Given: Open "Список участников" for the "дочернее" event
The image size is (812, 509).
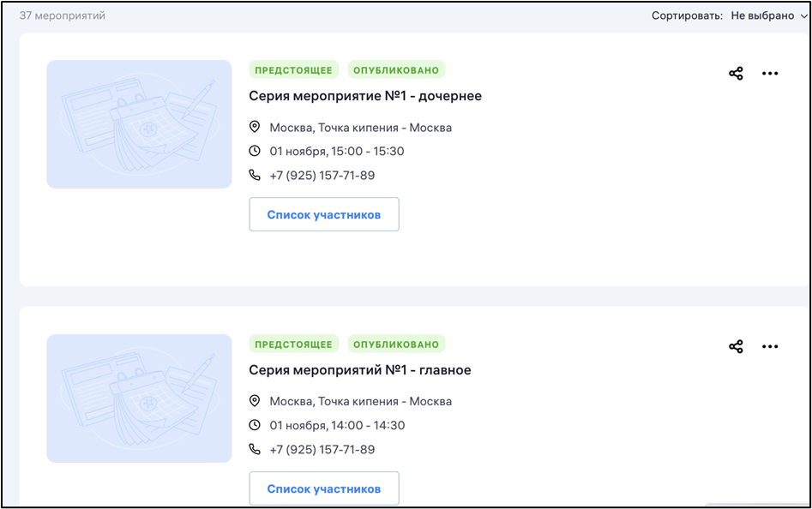Looking at the screenshot, I should pyautogui.click(x=323, y=214).
